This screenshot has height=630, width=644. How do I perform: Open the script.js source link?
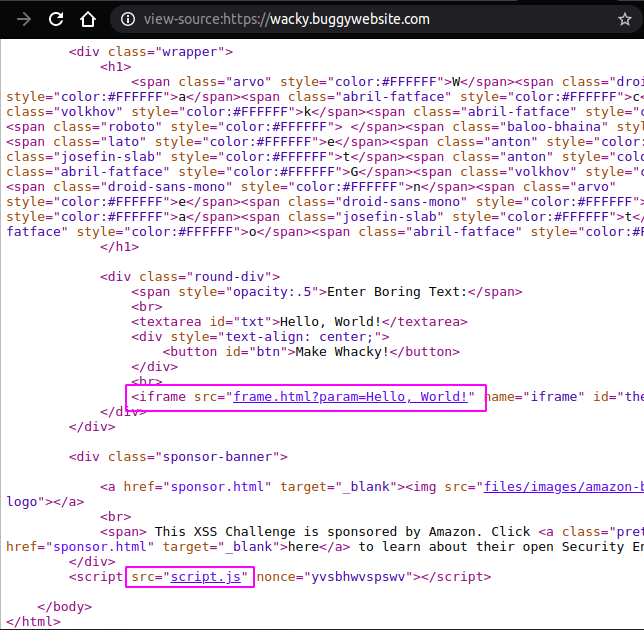205,577
